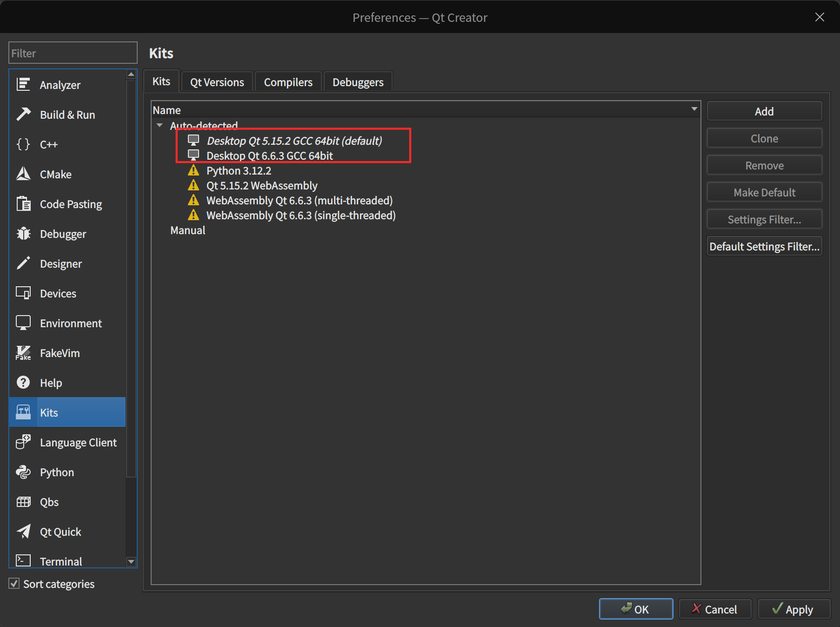The width and height of the screenshot is (840, 627).
Task: Select the Terminal prompt icon
Action: coord(23,560)
